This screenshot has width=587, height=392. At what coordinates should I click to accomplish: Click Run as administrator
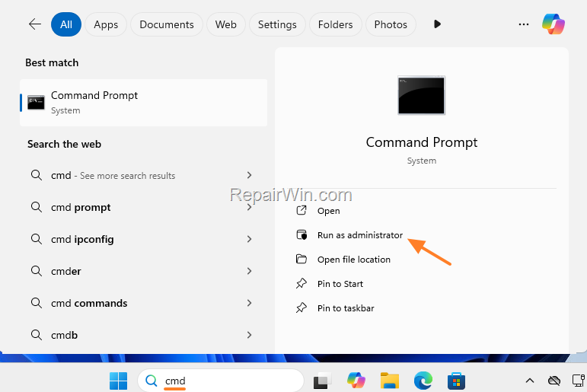pos(359,235)
